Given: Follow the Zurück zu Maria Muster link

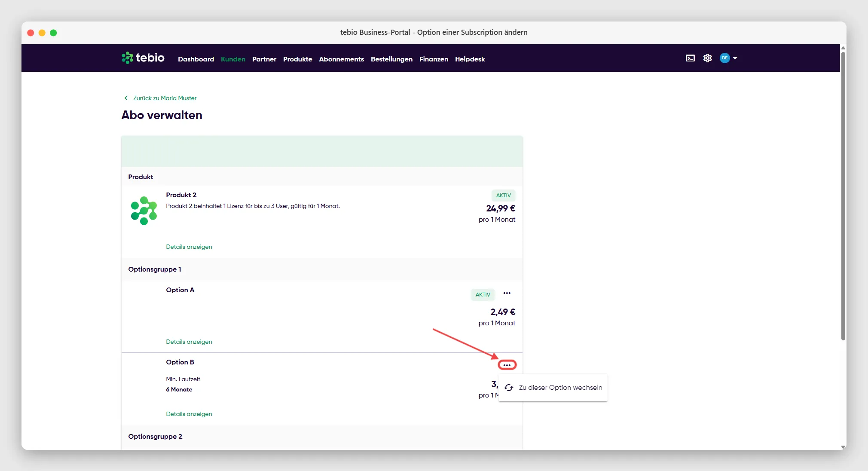Looking at the screenshot, I should [x=165, y=98].
